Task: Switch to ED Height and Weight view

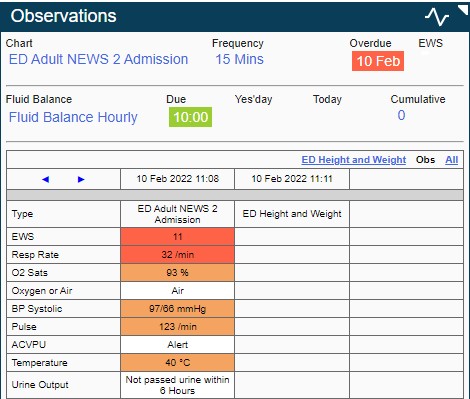Action: [354, 160]
